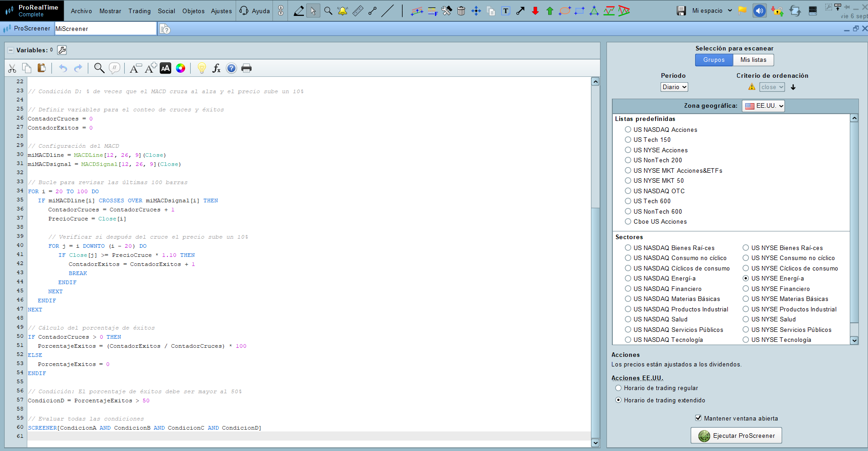The image size is (868, 451).
Task: Click the floppy disk save icon
Action: click(681, 11)
